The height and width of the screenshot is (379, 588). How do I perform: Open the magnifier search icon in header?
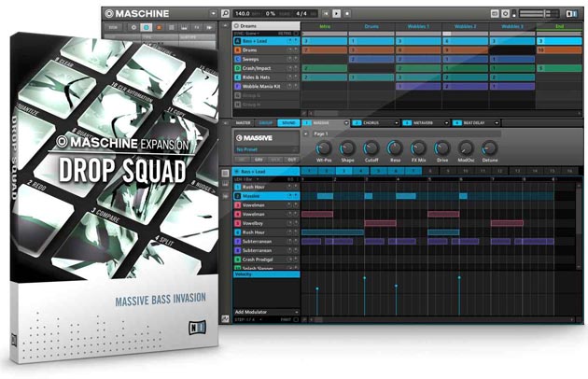[225, 13]
